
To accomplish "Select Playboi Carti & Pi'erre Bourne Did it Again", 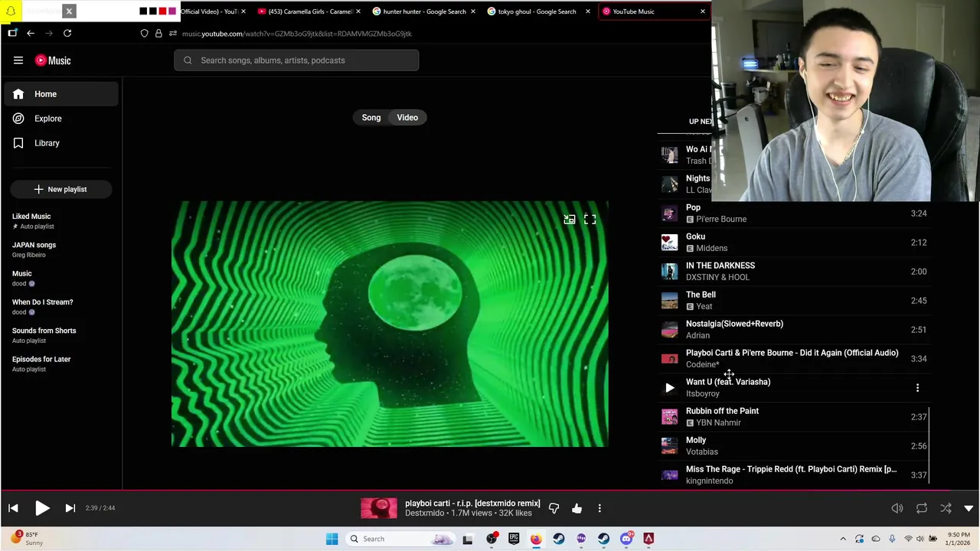I will [794, 359].
